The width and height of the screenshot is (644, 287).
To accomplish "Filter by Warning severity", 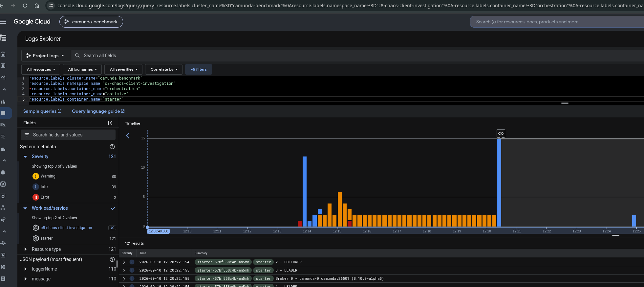I will pos(48,176).
